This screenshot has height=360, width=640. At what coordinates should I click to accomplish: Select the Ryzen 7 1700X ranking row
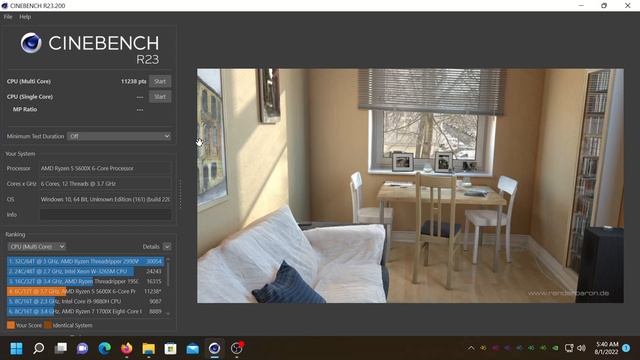[85, 311]
